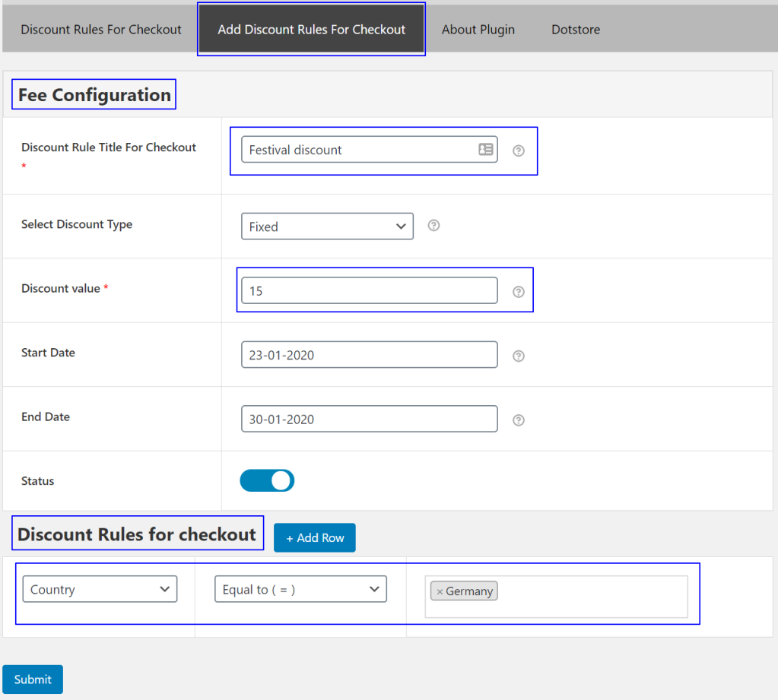Click the Fee Configuration heading
This screenshot has height=700, width=778.
point(94,95)
